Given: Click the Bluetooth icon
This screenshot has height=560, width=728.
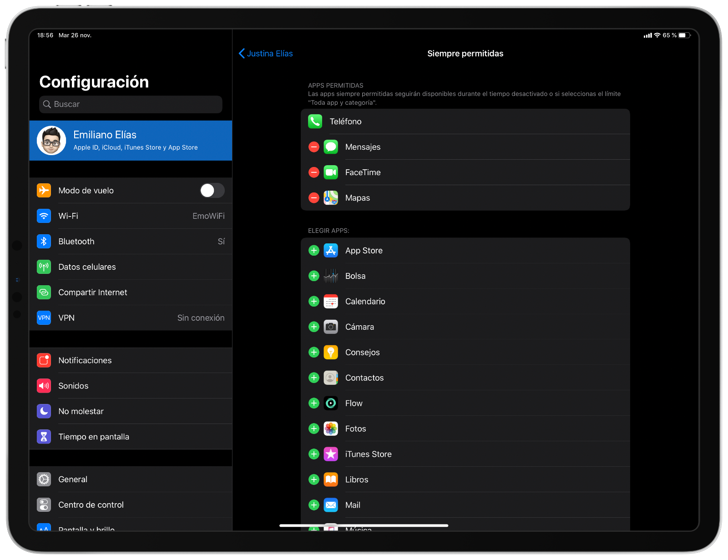Looking at the screenshot, I should [x=44, y=242].
